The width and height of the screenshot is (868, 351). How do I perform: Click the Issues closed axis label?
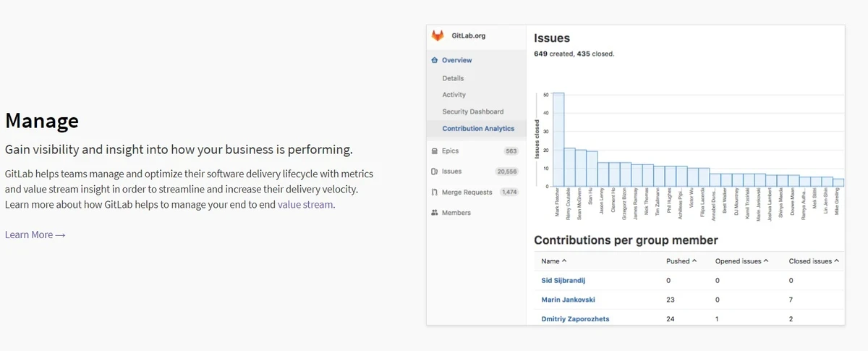[x=537, y=140]
